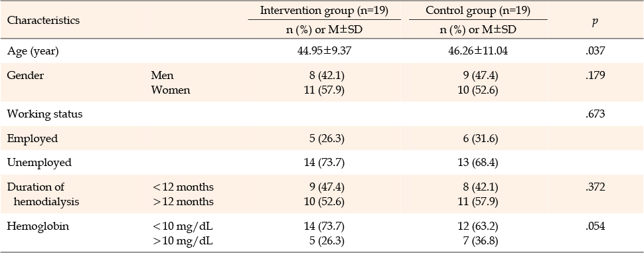The width and height of the screenshot is (644, 253).
Task: Click the Gender row label
Action: 25,76
